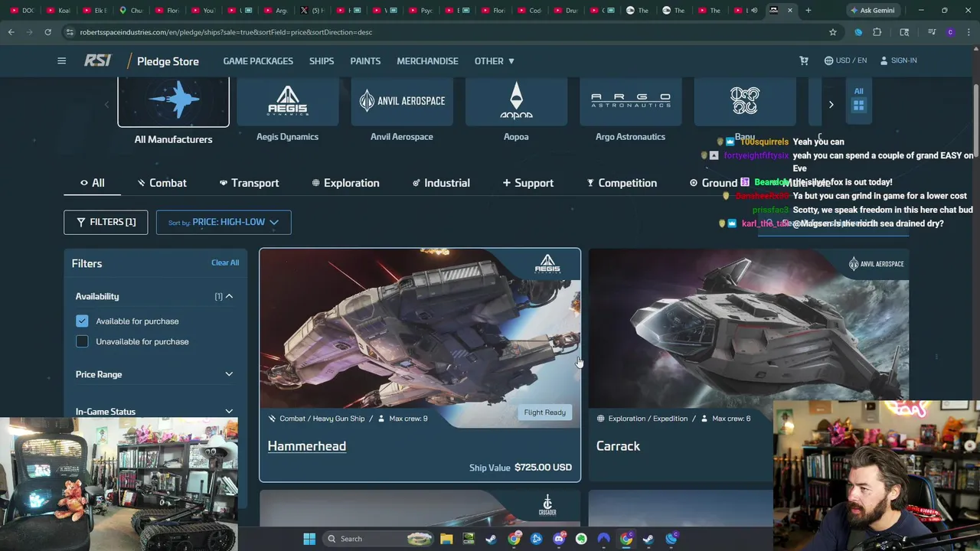Select the All Manufacturers tile
The image size is (980, 551).
coord(173,112)
